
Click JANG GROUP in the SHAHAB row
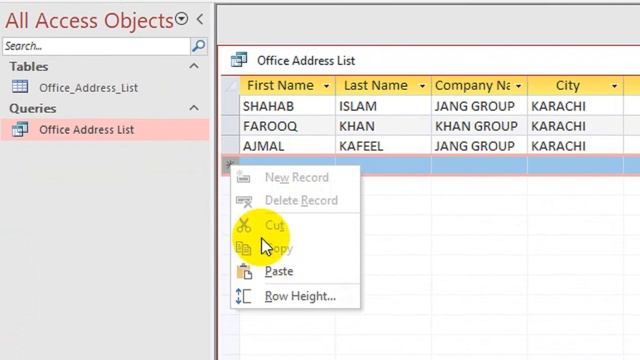[x=479, y=106]
